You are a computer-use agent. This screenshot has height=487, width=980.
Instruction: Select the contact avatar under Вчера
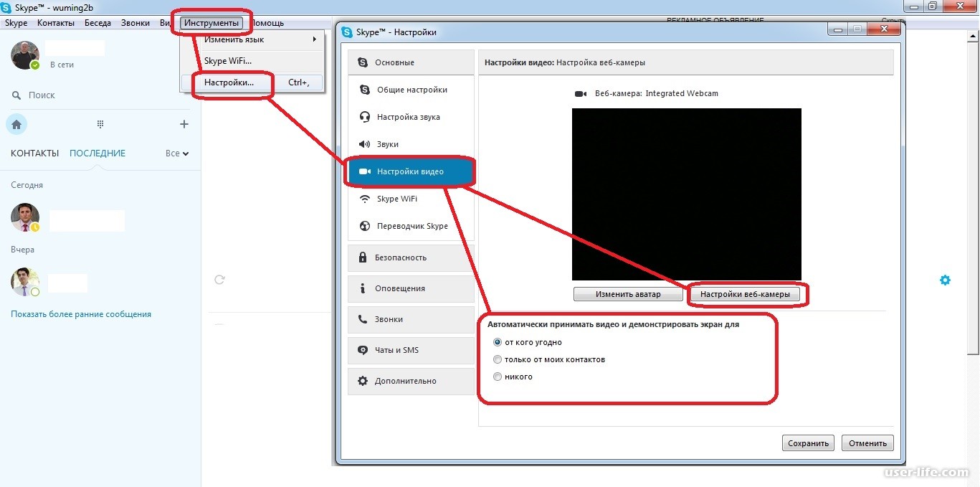(25, 282)
